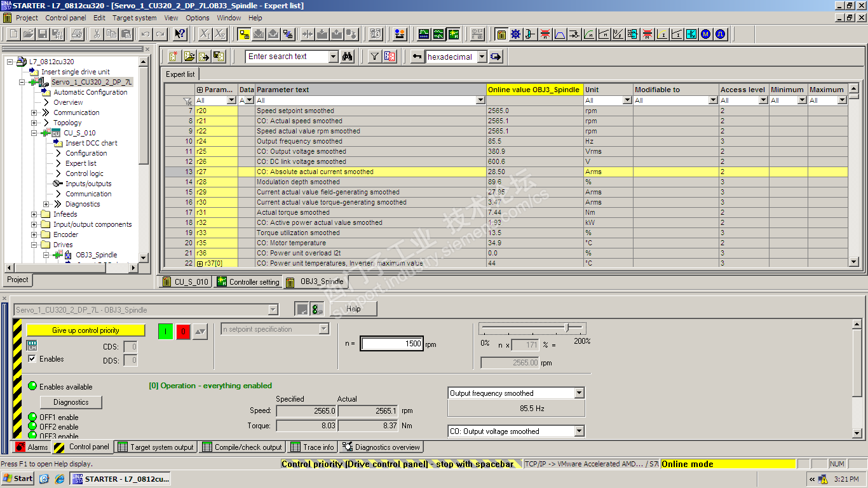Image resolution: width=868 pixels, height=488 pixels.
Task: Click Give up control priority button
Action: [x=86, y=330]
